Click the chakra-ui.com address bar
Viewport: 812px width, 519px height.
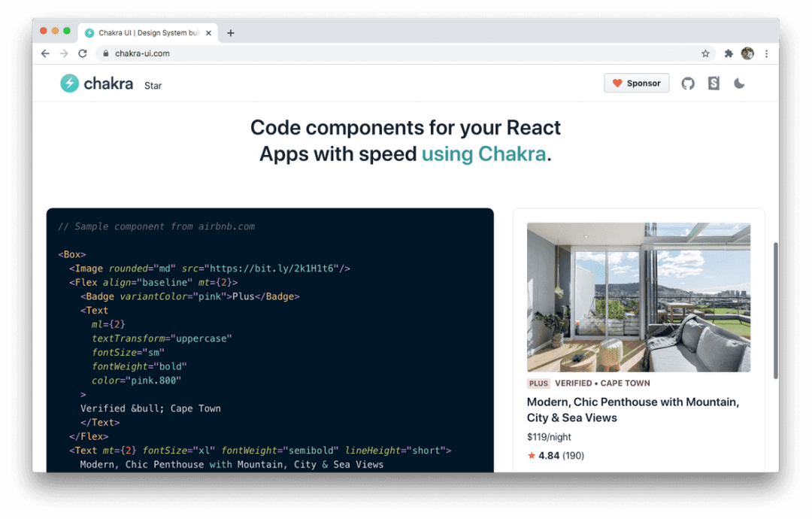(x=376, y=53)
